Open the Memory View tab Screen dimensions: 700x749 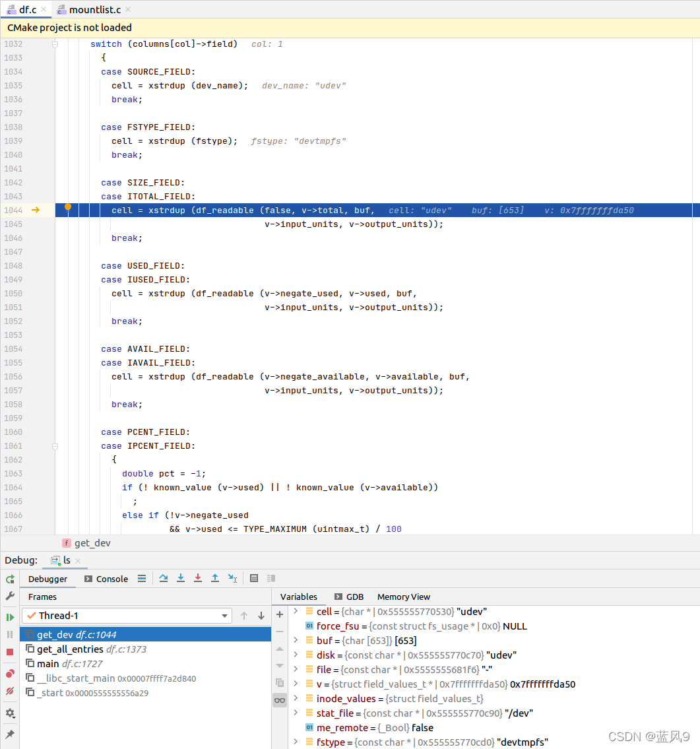[x=403, y=597]
